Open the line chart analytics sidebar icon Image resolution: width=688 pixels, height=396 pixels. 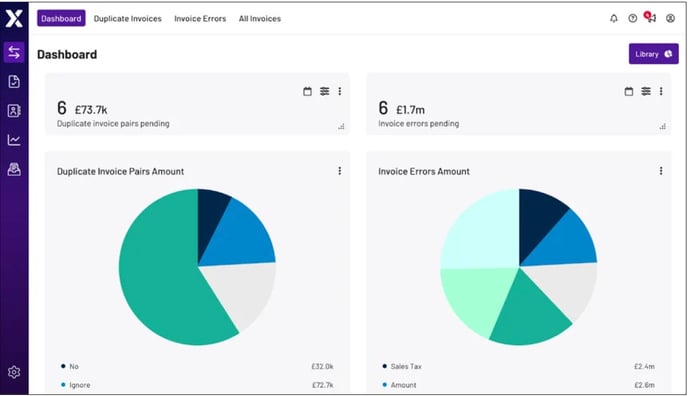(x=14, y=140)
